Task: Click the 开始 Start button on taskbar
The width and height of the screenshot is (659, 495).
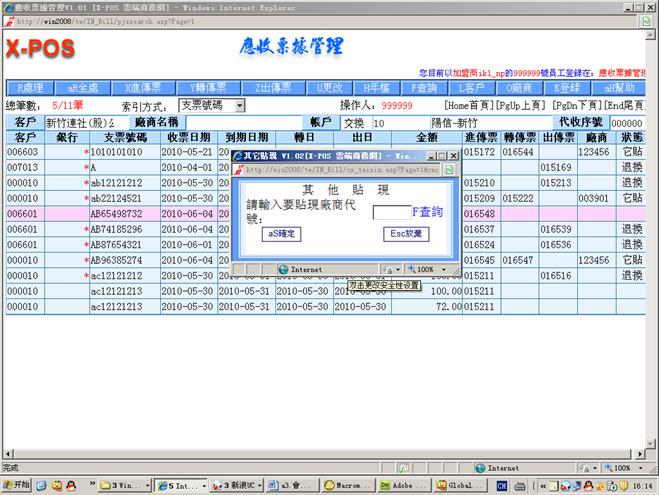Action: [x=17, y=485]
